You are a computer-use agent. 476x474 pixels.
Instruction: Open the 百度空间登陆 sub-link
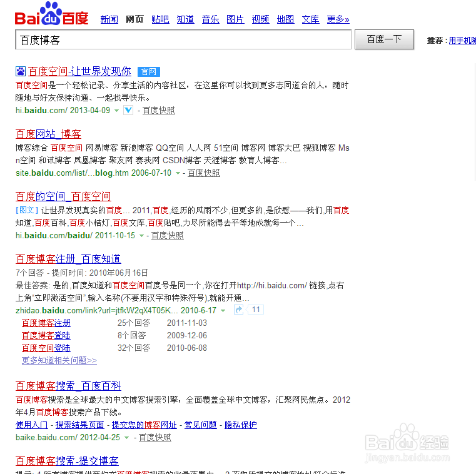pyautogui.click(x=46, y=348)
